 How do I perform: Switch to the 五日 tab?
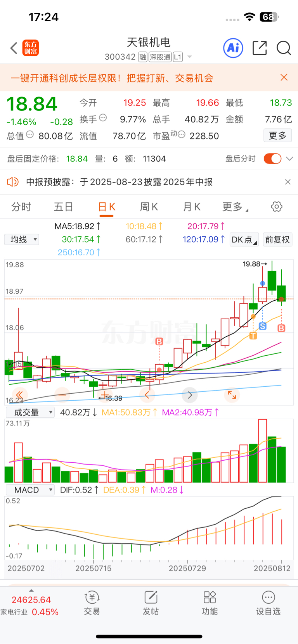tap(64, 207)
